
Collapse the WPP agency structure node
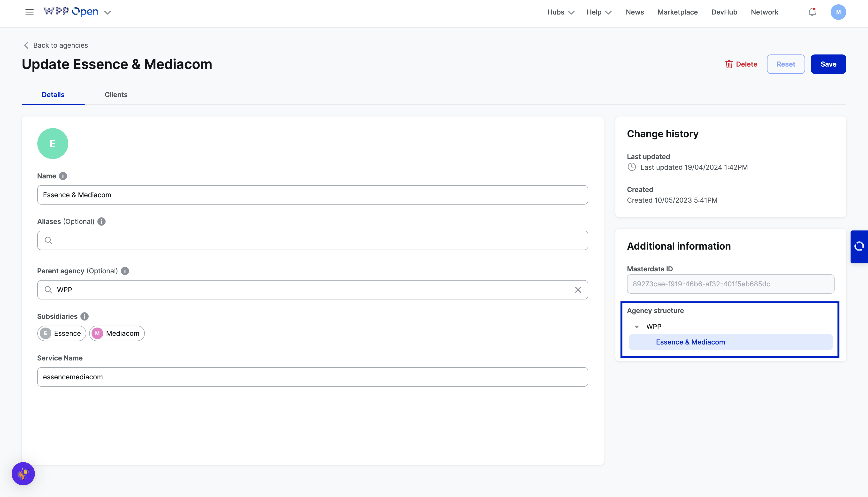(x=636, y=327)
